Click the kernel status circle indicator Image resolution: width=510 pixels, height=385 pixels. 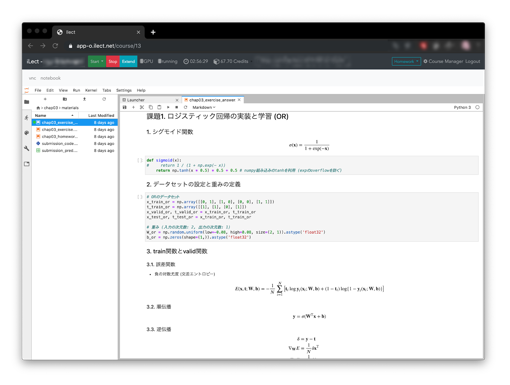point(477,107)
